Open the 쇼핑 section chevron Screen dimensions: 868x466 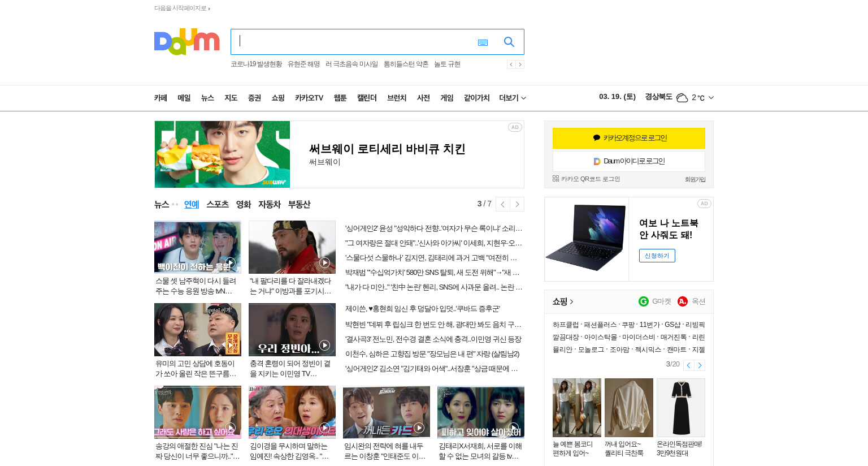[x=571, y=302]
